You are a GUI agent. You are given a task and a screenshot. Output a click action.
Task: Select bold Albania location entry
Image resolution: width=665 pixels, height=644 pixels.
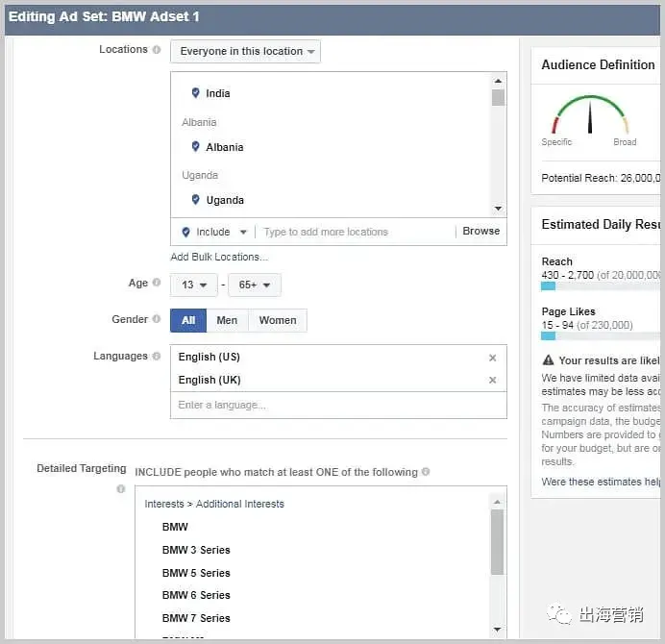[225, 147]
